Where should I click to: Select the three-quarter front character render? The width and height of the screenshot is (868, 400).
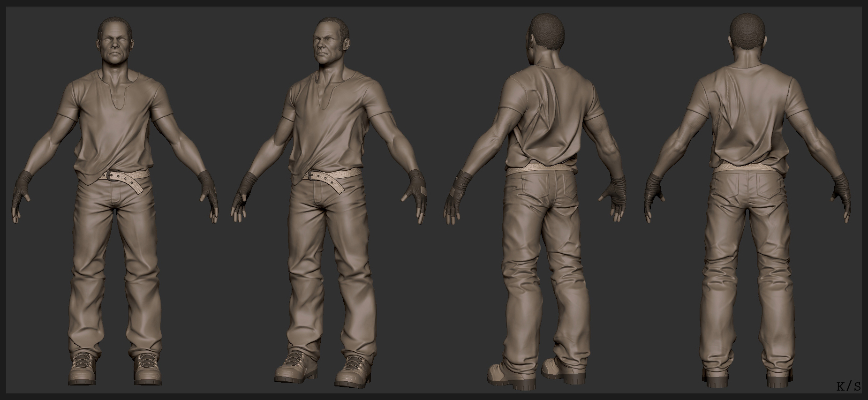coord(328,202)
